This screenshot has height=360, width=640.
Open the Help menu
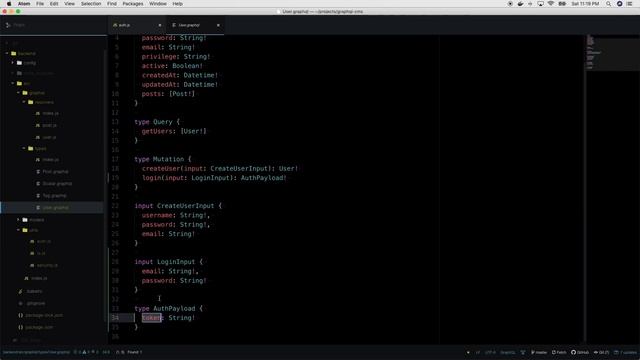(x=178, y=4)
